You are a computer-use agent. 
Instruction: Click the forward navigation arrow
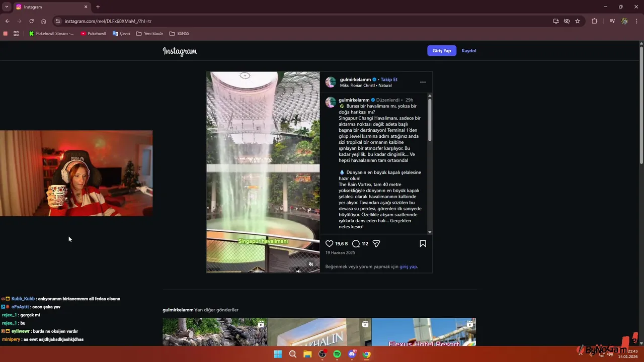(x=19, y=21)
